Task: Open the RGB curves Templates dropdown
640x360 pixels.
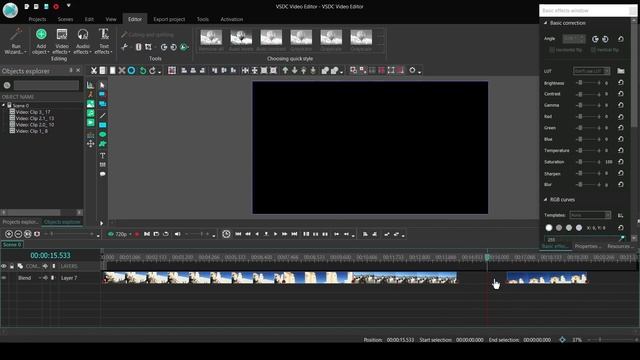Action: tap(590, 215)
